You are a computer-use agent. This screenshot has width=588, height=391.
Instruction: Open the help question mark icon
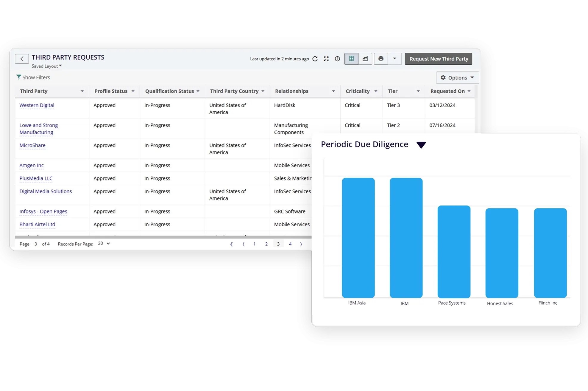(337, 59)
